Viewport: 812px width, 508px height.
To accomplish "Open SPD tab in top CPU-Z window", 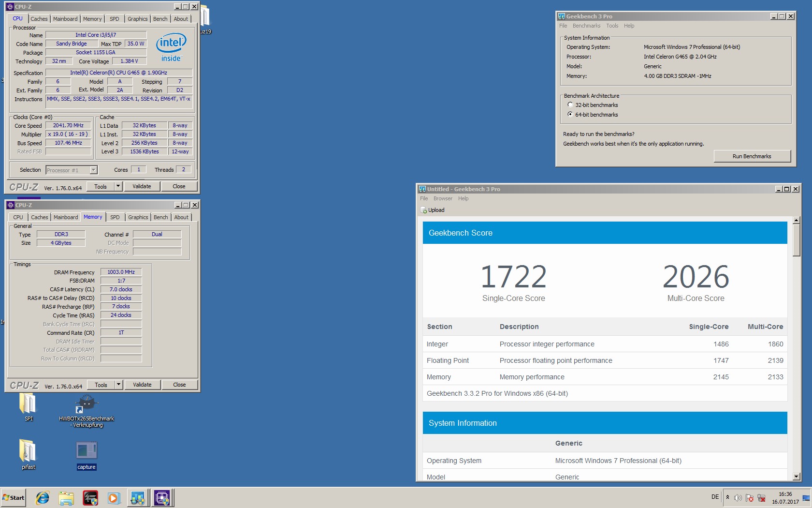I will coord(115,19).
